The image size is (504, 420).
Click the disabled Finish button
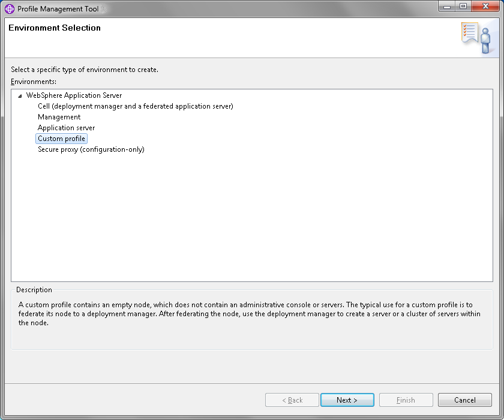406,400
